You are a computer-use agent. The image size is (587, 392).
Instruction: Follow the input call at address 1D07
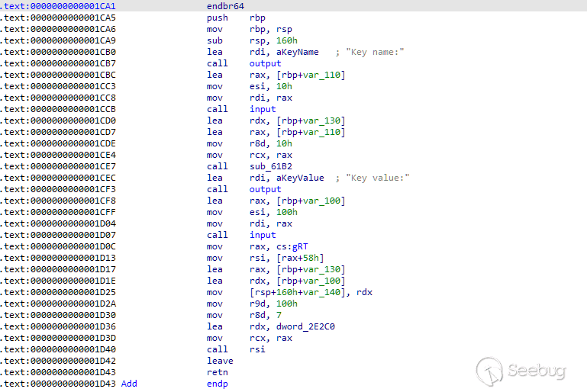(x=263, y=235)
